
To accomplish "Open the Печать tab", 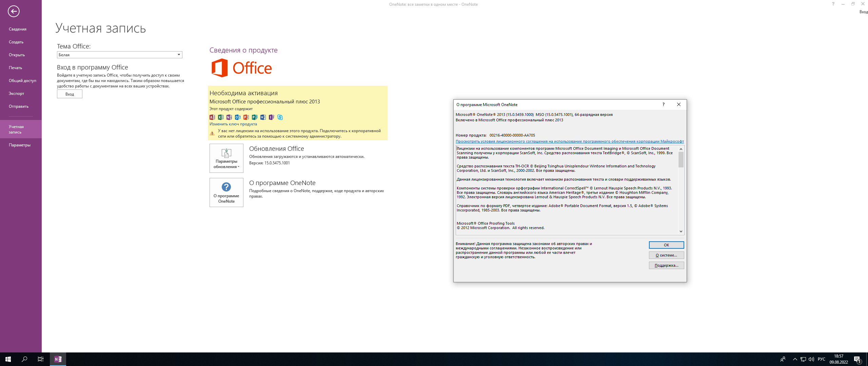I will click(21, 68).
